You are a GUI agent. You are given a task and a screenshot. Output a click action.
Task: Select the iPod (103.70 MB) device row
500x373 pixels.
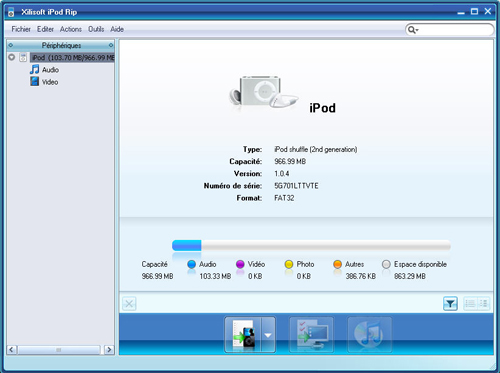click(73, 58)
